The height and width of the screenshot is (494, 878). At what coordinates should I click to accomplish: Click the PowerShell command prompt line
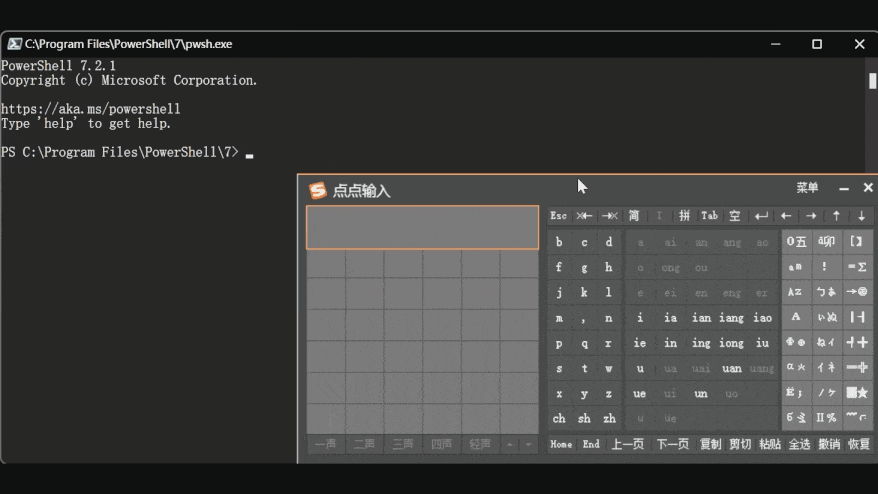(127, 152)
